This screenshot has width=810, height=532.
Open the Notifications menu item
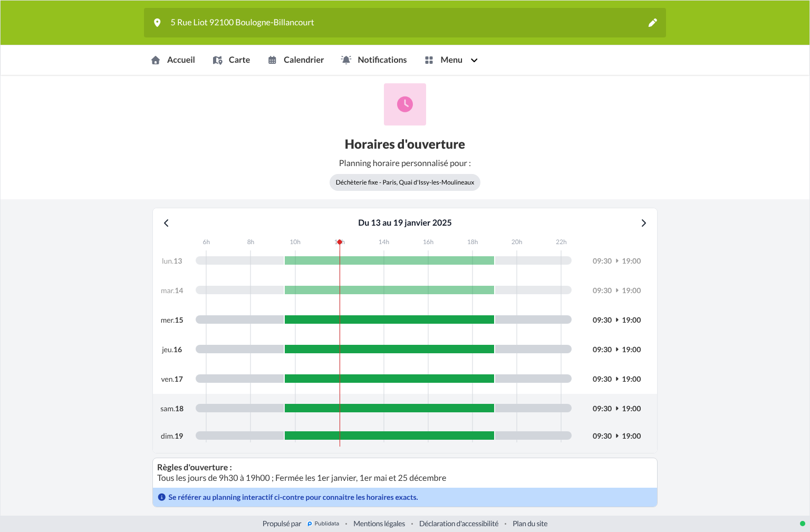click(x=374, y=60)
